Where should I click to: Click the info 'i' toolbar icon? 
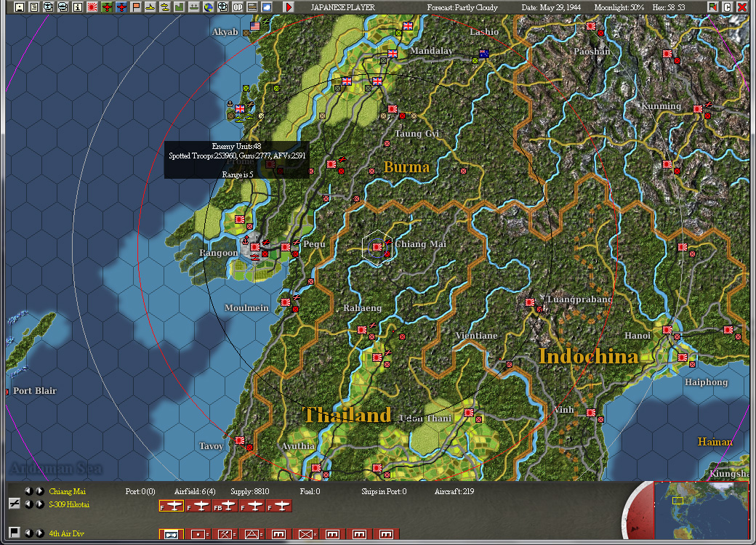[x=78, y=7]
